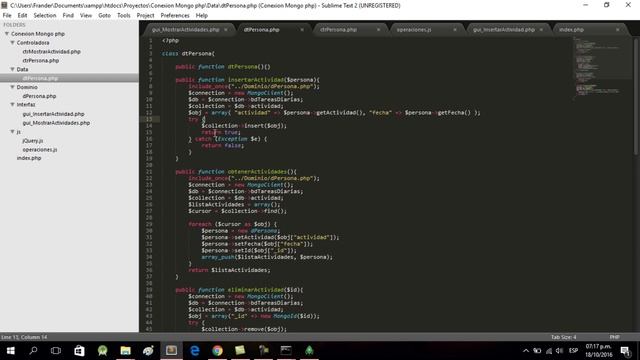Select dtPersona.php under Data folder

click(x=40, y=78)
